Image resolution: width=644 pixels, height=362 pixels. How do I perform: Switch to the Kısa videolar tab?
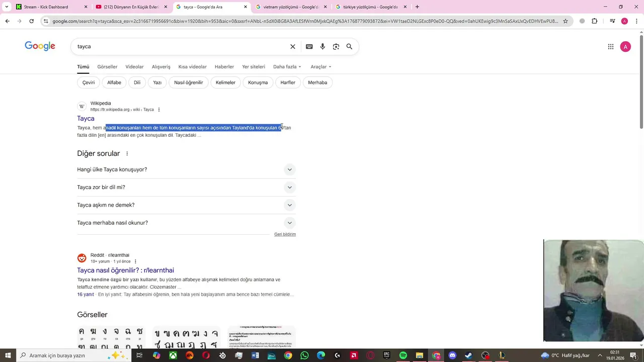[192, 67]
